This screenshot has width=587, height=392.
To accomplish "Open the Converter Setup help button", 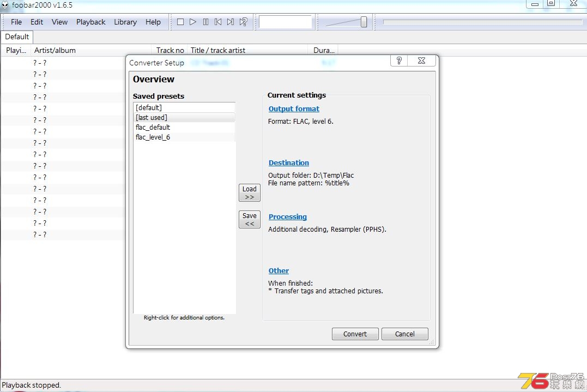I will 399,61.
